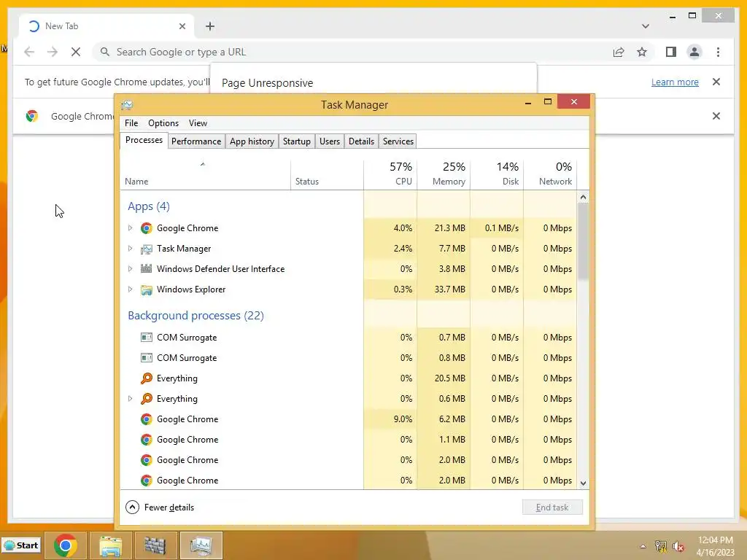Select the Windows Explorer process icon
The height and width of the screenshot is (560, 747).
[x=146, y=289]
